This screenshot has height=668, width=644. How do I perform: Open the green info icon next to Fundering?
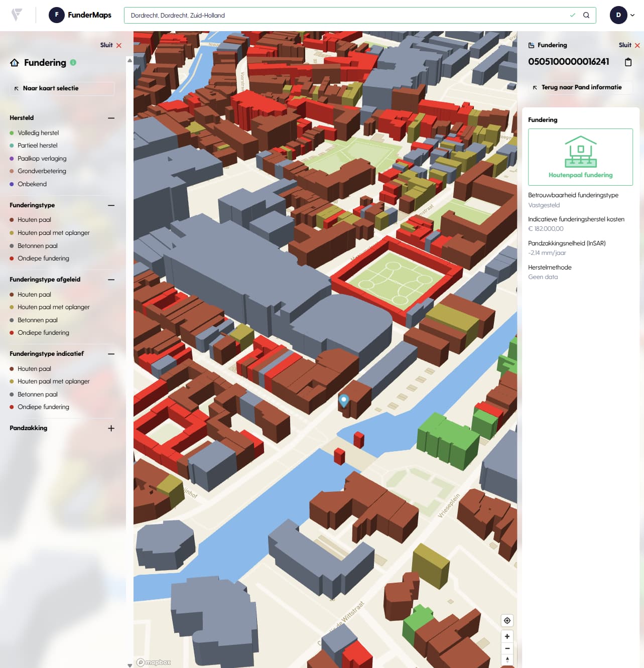click(74, 63)
